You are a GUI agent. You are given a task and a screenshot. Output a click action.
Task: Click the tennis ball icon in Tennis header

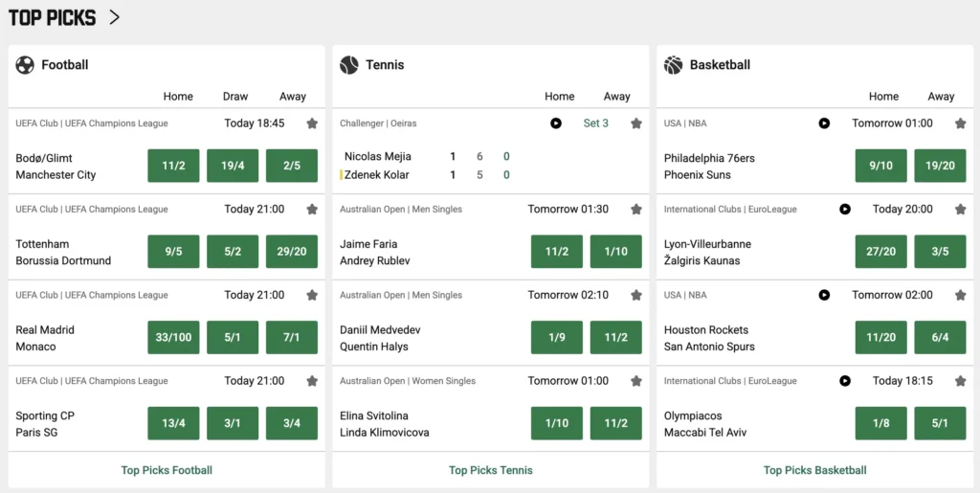point(349,65)
